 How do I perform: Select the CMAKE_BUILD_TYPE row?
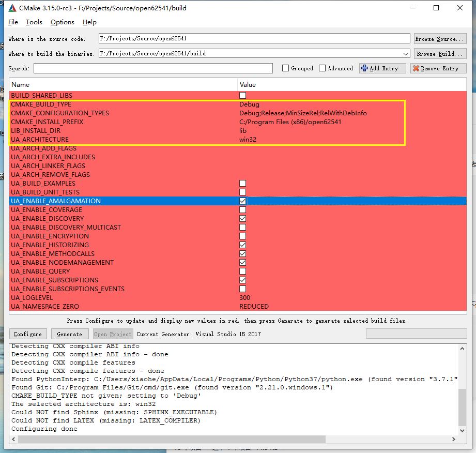(238, 104)
